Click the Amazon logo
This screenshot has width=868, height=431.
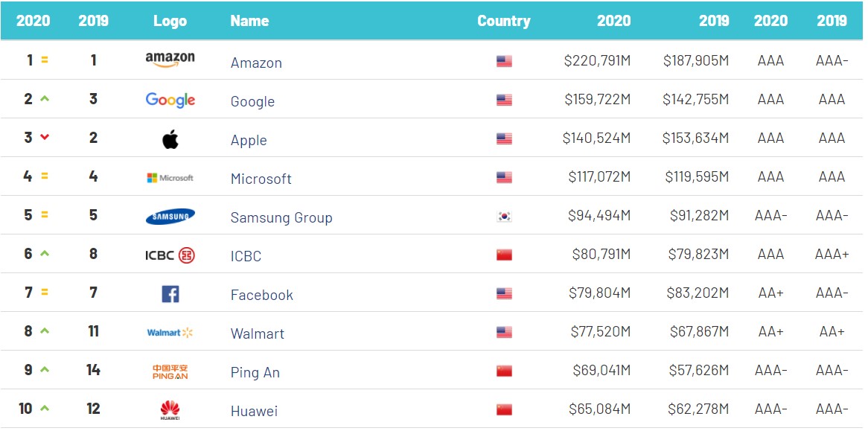[170, 60]
